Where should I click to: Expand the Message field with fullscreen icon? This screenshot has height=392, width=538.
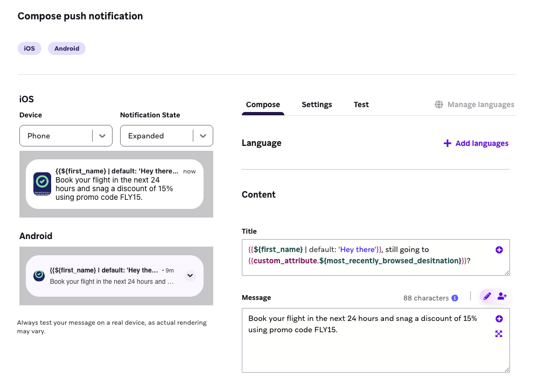(x=499, y=334)
